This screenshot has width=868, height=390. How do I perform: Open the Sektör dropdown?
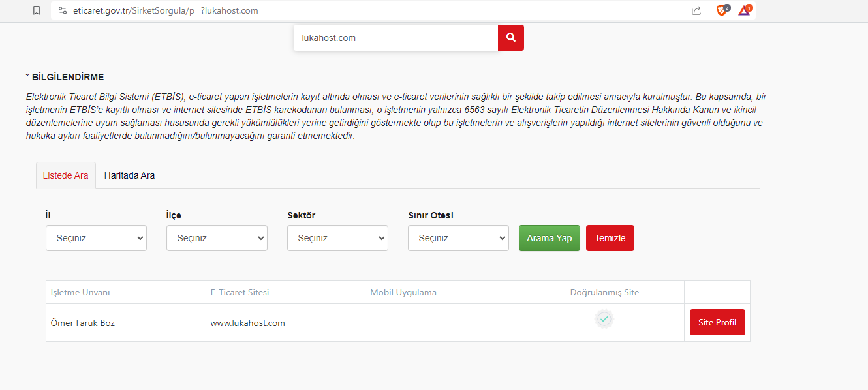(x=337, y=238)
